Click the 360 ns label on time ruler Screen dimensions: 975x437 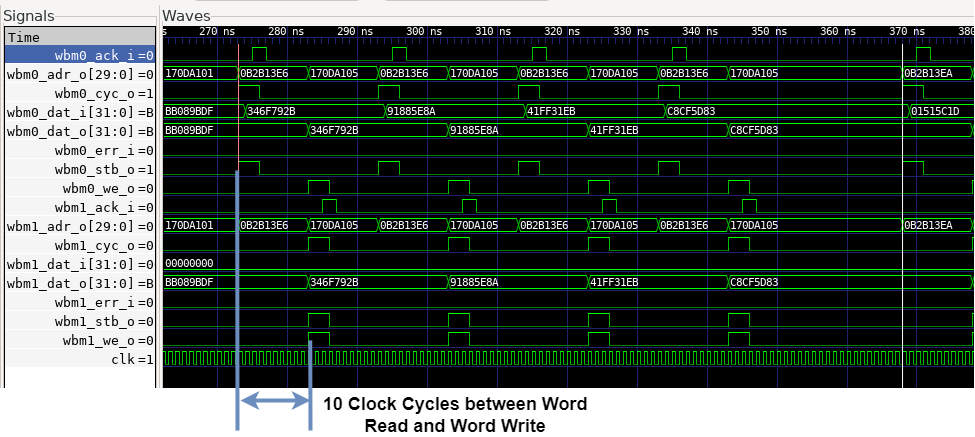838,31
